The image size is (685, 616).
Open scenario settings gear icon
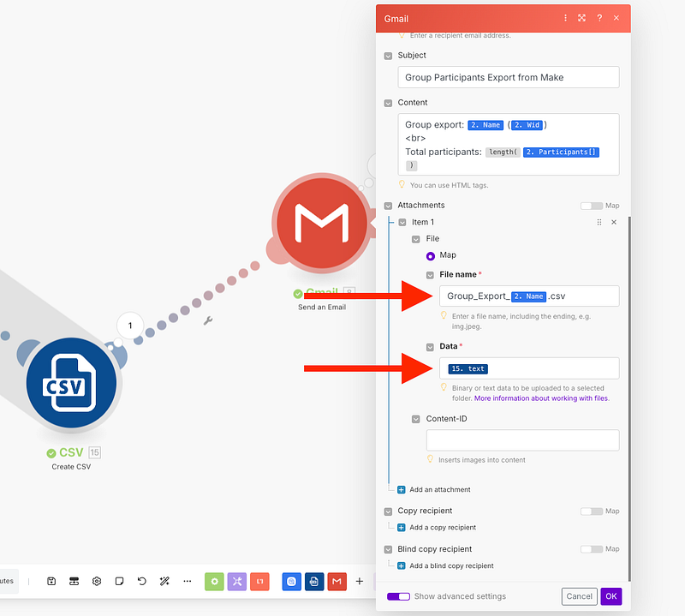[x=97, y=581]
